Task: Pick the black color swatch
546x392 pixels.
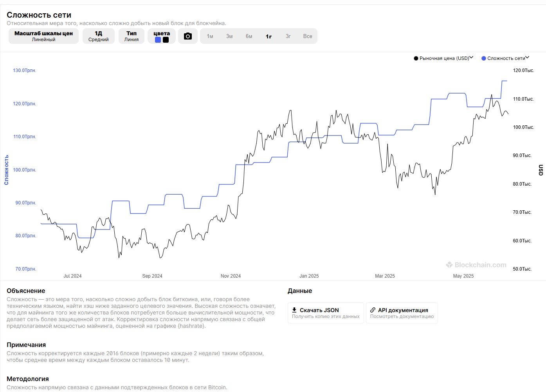Action: point(166,40)
